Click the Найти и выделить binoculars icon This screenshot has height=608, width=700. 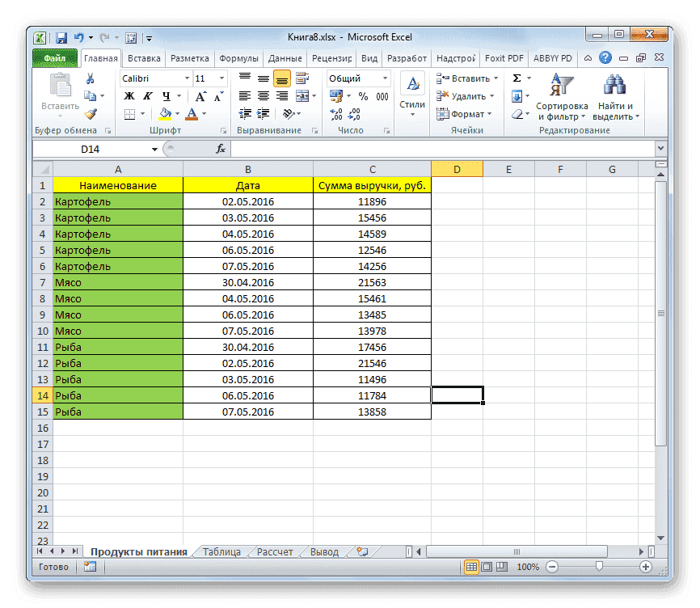click(x=614, y=85)
